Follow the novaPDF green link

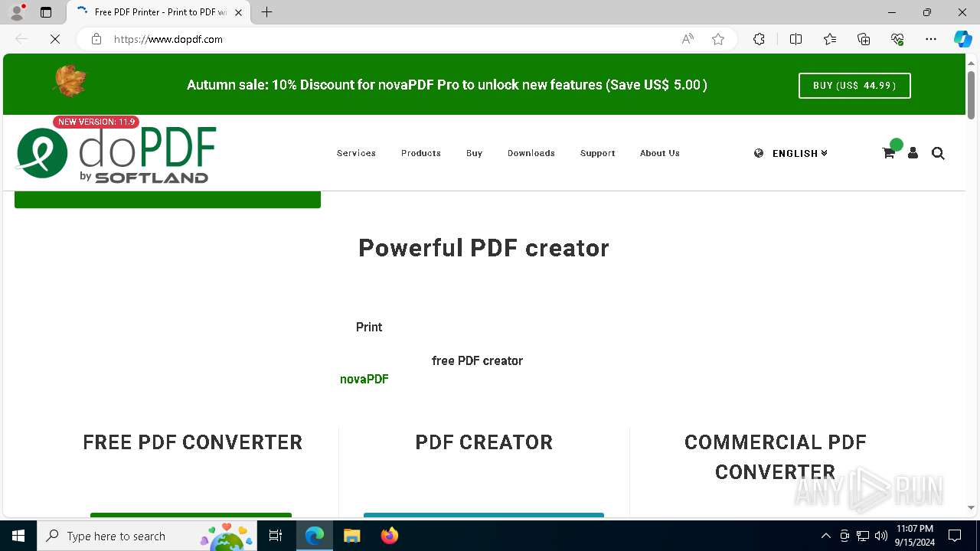point(364,379)
